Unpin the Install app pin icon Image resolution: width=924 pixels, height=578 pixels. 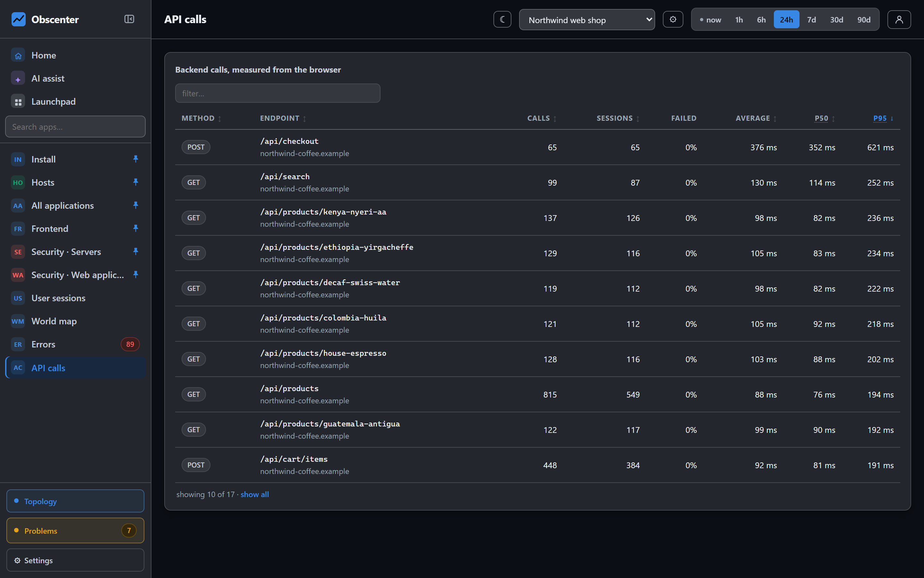pos(135,159)
